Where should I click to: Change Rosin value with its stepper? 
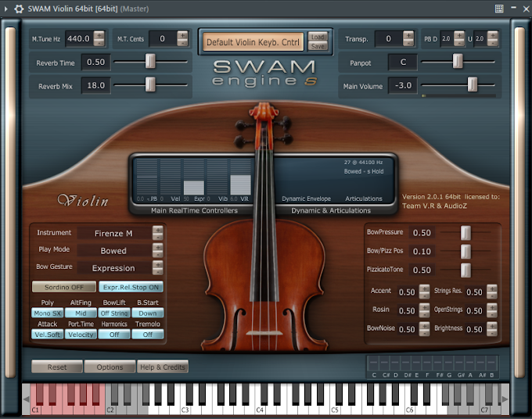point(424,310)
